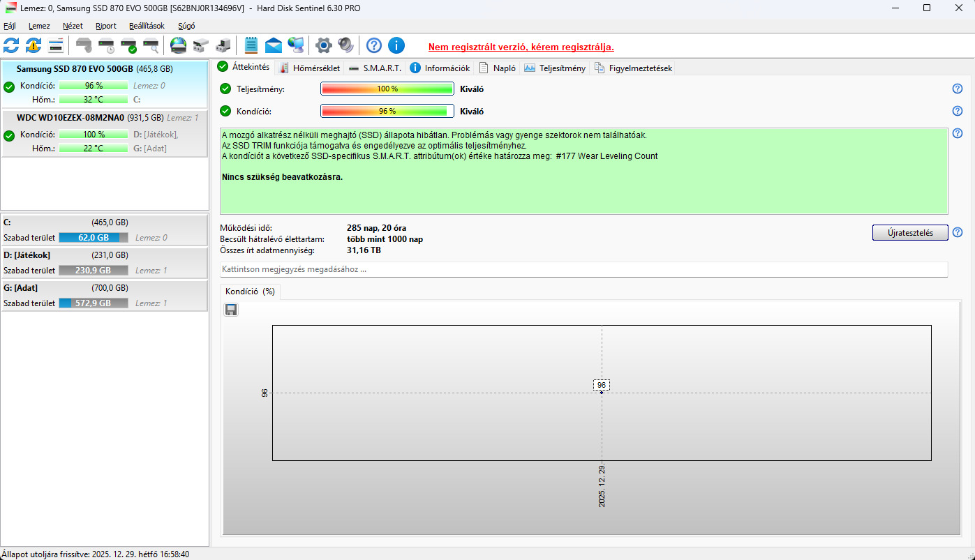
Task: Open the Lemez menu
Action: tap(39, 26)
